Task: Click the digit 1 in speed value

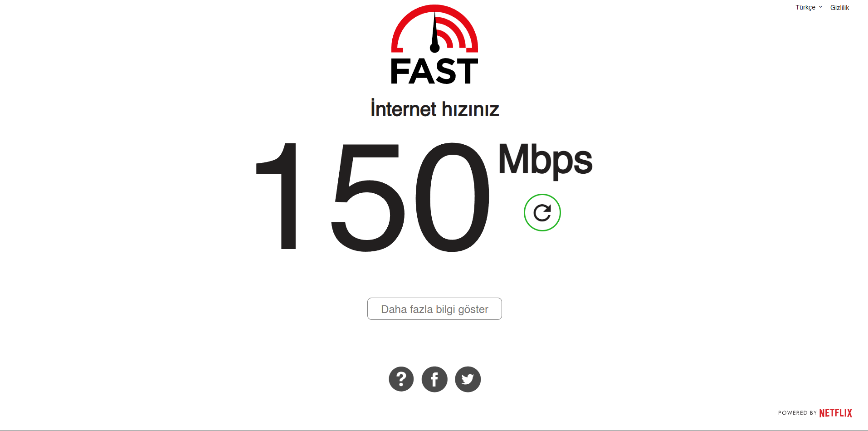Action: pyautogui.click(x=277, y=196)
